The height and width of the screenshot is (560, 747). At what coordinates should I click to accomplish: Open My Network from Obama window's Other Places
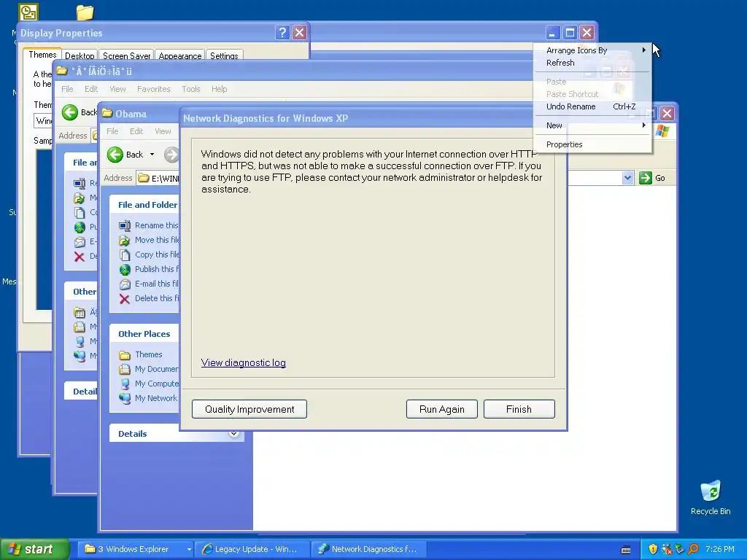[148, 398]
